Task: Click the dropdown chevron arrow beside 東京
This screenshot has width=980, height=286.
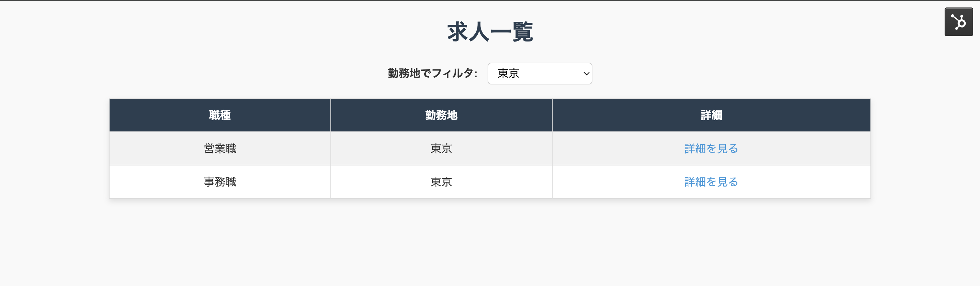Action: pyautogui.click(x=586, y=74)
